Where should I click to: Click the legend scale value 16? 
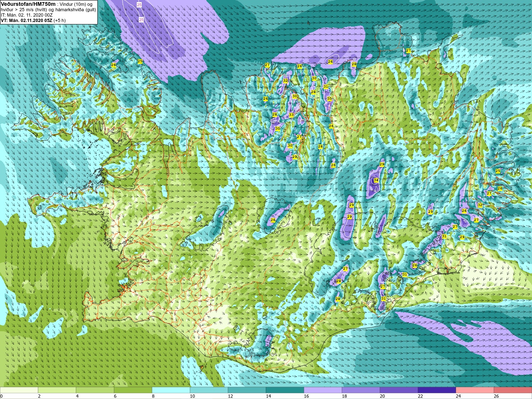[306, 396]
